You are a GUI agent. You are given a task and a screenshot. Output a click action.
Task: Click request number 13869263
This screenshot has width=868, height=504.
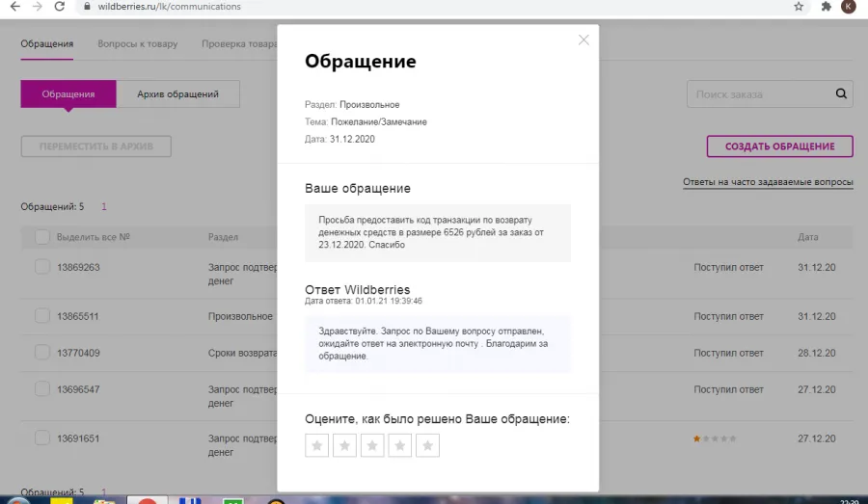tap(78, 267)
